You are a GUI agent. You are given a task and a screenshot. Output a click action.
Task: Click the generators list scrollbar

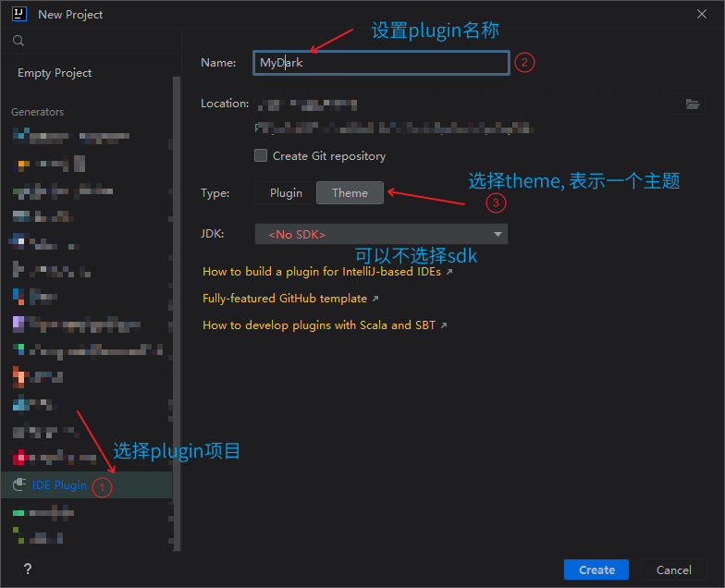click(x=177, y=313)
